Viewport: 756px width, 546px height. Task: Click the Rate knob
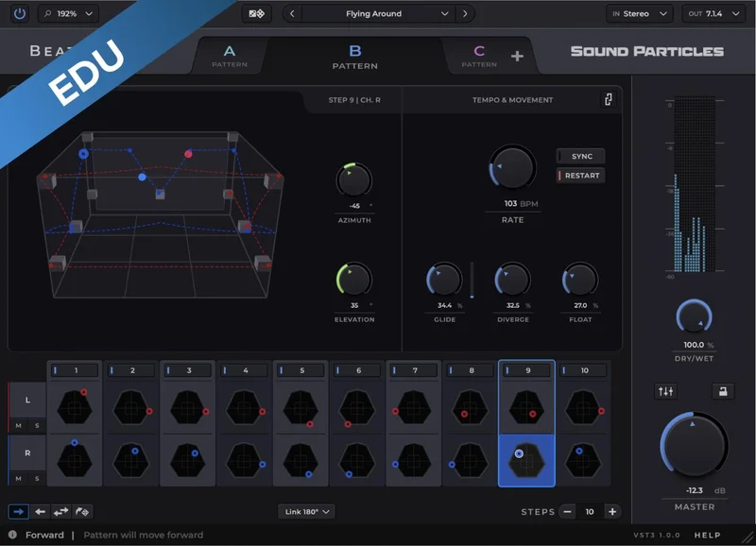coord(512,167)
